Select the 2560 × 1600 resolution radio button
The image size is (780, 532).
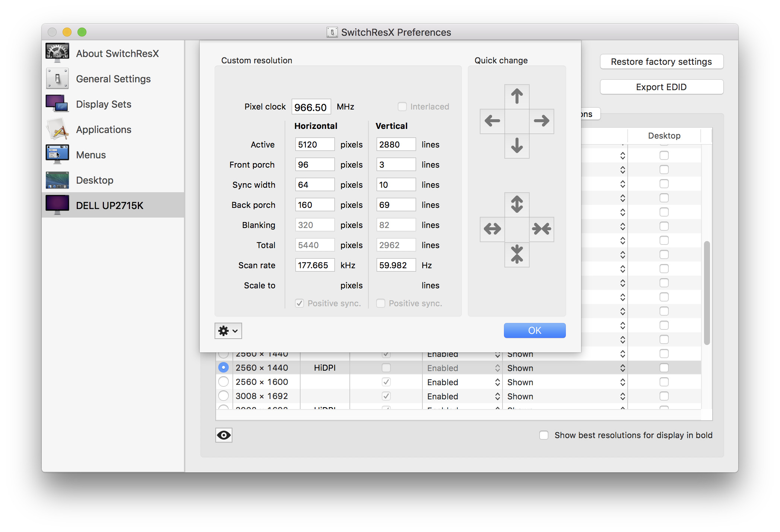pos(223,382)
